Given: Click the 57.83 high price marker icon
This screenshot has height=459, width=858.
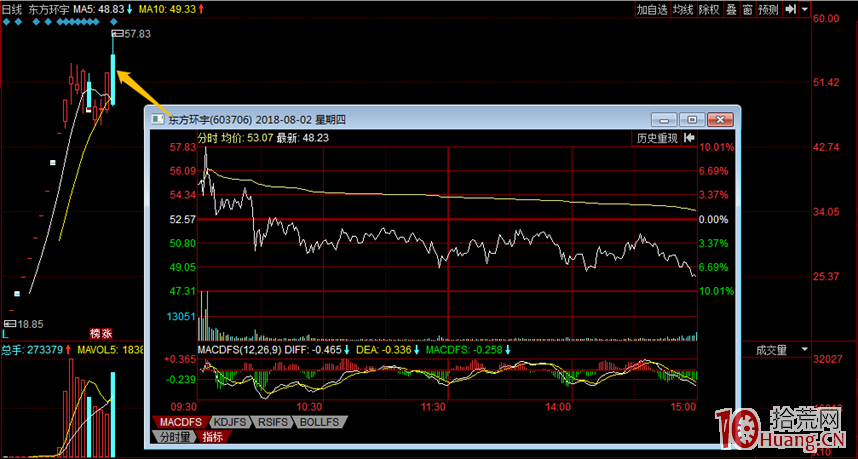Looking at the screenshot, I should (x=118, y=34).
